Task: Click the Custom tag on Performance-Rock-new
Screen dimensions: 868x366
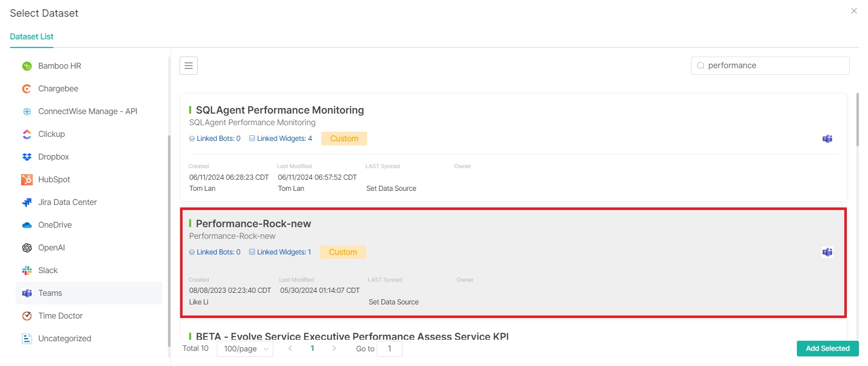Action: coord(343,252)
